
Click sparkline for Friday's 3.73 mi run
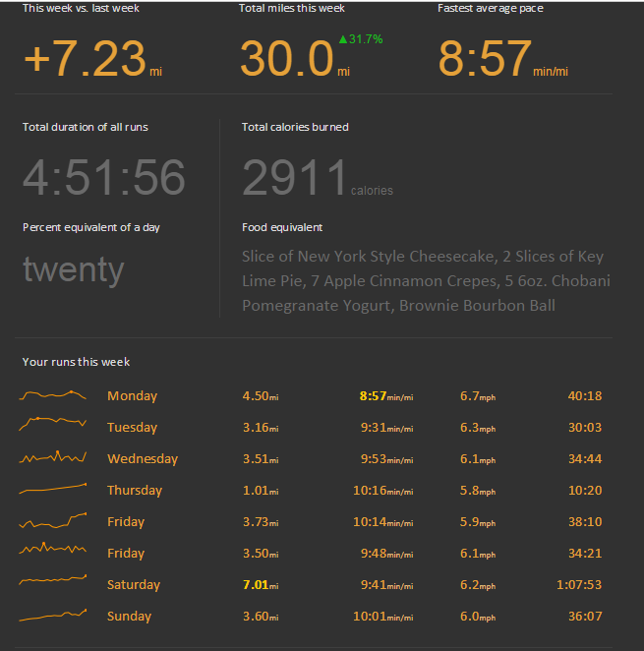(53, 520)
